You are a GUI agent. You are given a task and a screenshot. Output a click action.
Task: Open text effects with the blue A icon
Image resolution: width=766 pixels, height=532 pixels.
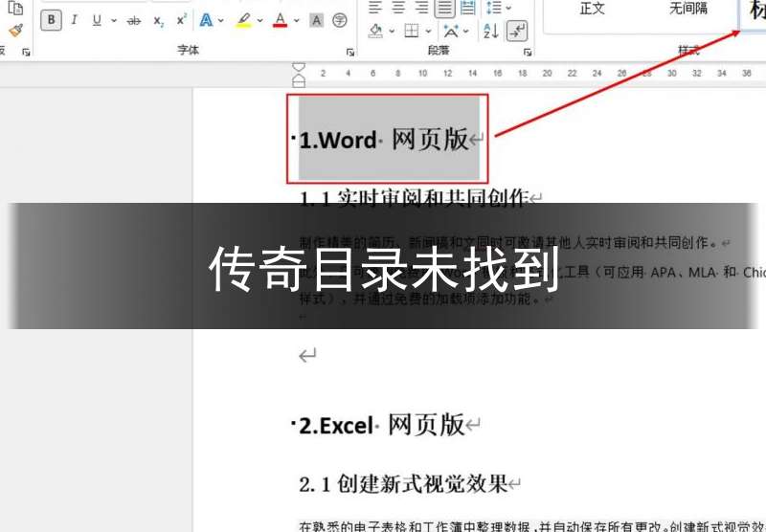pyautogui.click(x=206, y=20)
